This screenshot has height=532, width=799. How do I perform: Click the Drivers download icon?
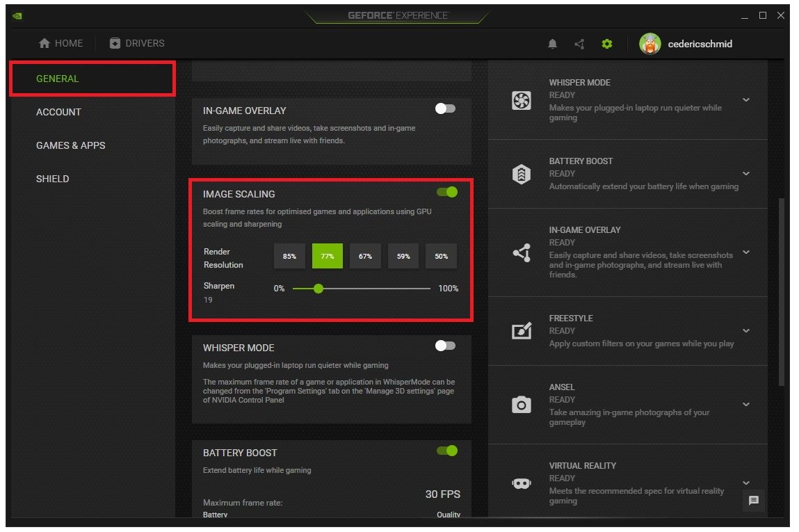(115, 43)
